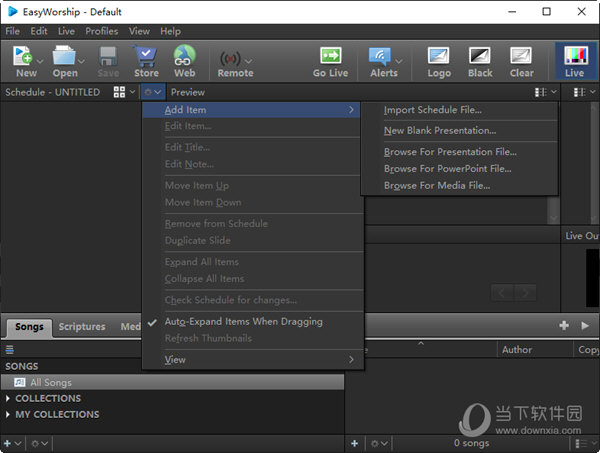
Task: Click the resources play arrow icon
Action: point(585,326)
